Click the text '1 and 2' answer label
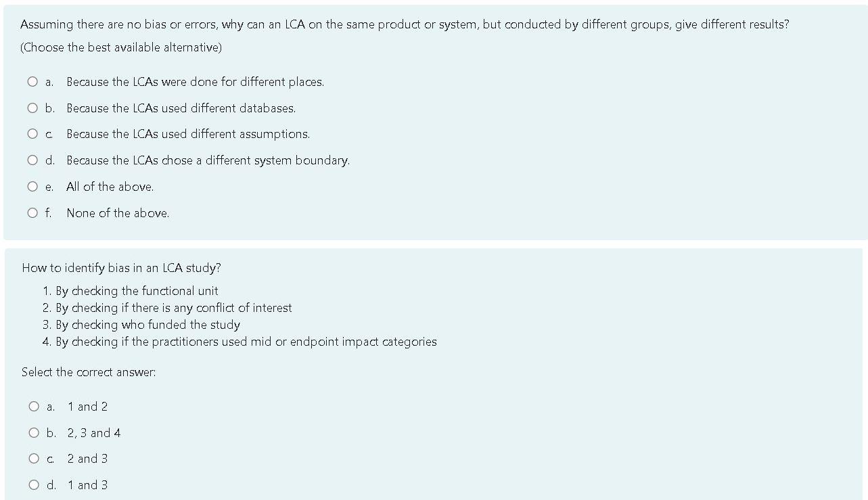The image size is (868, 500). click(87, 406)
